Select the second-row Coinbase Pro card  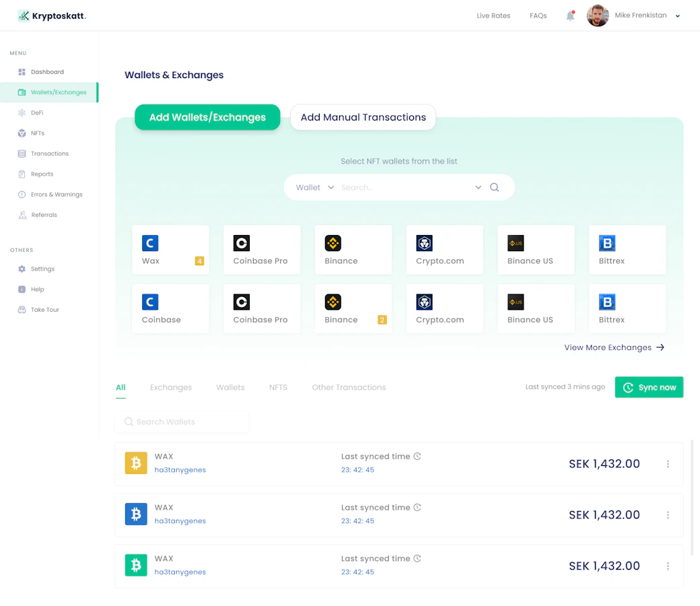[262, 308]
